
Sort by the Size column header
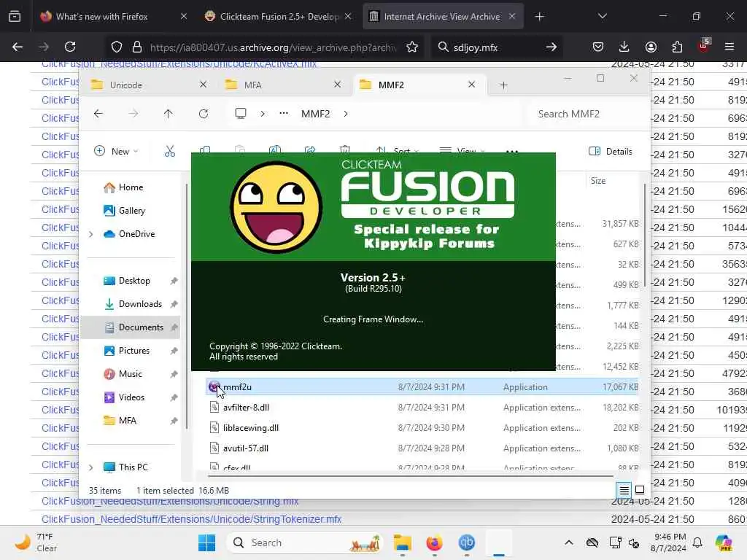pos(598,181)
